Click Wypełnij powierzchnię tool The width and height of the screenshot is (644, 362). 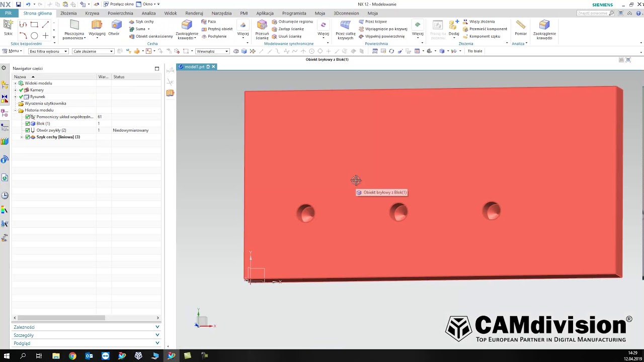tap(381, 36)
